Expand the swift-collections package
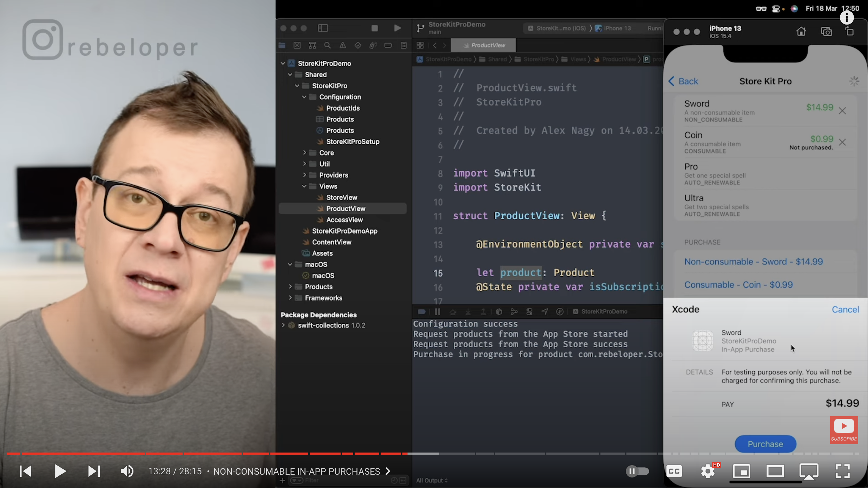 point(283,325)
